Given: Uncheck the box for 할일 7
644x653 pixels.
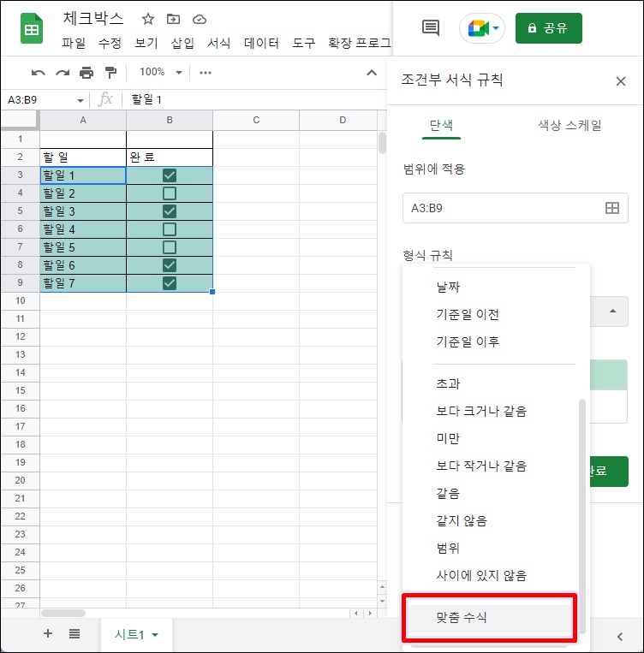Looking at the screenshot, I should [170, 283].
